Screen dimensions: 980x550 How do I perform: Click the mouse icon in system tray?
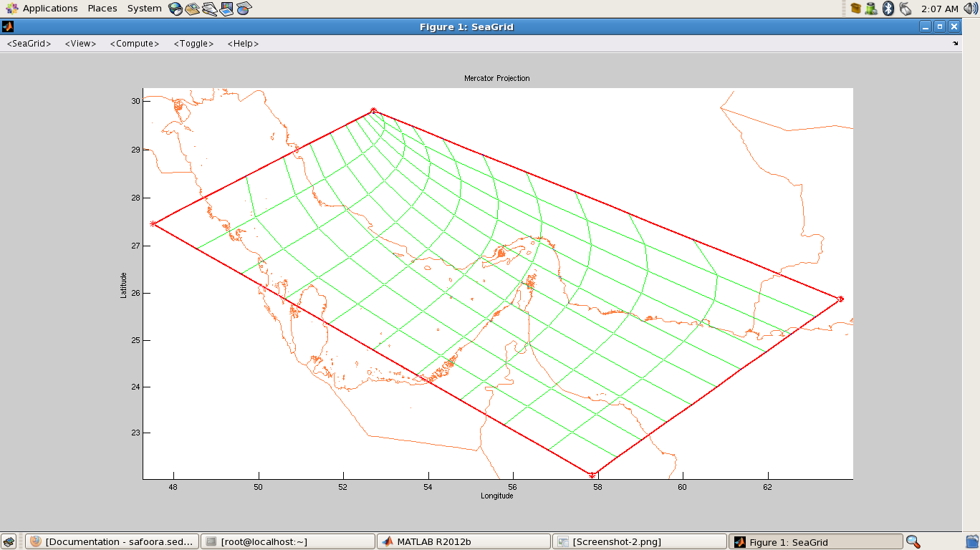click(x=905, y=9)
